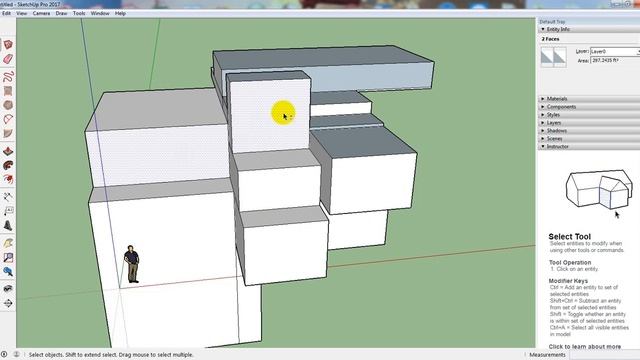Click the Instructor house illustration
Screen dimensions: 640x360
click(599, 189)
